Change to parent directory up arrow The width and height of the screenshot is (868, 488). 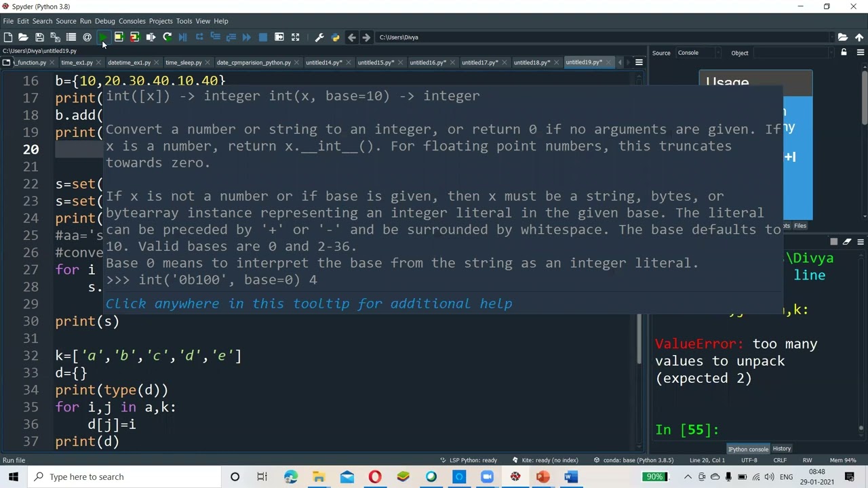click(x=859, y=37)
